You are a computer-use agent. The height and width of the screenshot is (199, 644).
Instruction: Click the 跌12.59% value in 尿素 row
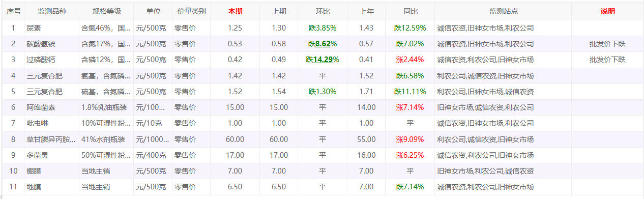click(410, 28)
